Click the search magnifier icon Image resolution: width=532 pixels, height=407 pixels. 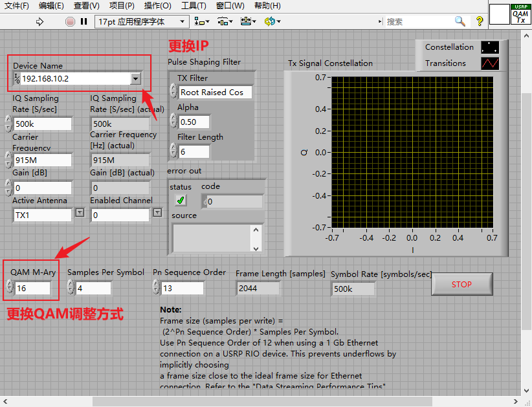pos(460,21)
